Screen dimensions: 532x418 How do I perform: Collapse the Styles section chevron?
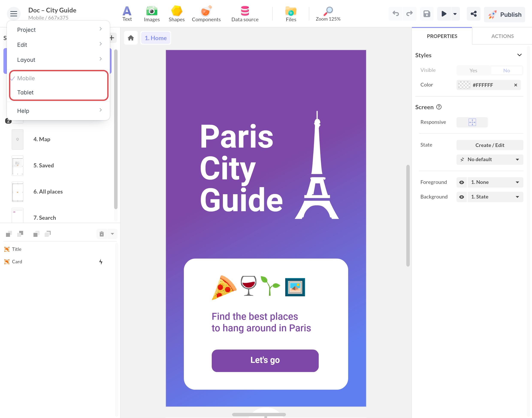coord(519,55)
